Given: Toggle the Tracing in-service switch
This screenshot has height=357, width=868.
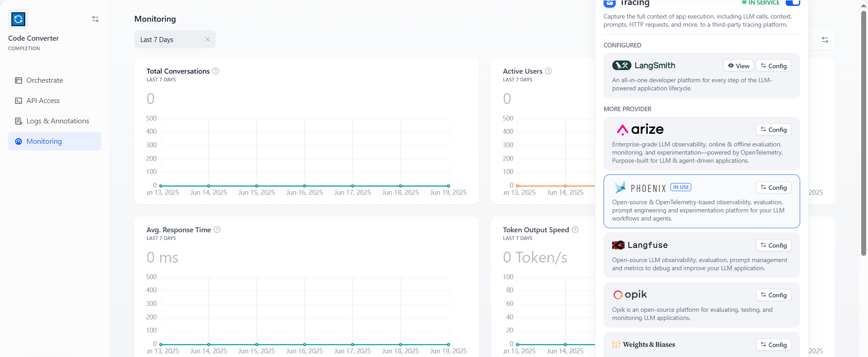Looking at the screenshot, I should 793,3.
